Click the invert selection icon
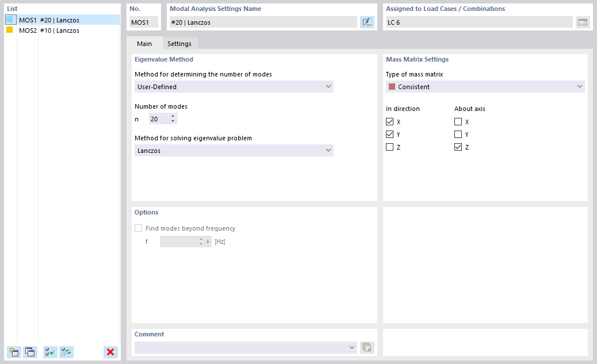This screenshot has height=364, width=597. (67, 352)
